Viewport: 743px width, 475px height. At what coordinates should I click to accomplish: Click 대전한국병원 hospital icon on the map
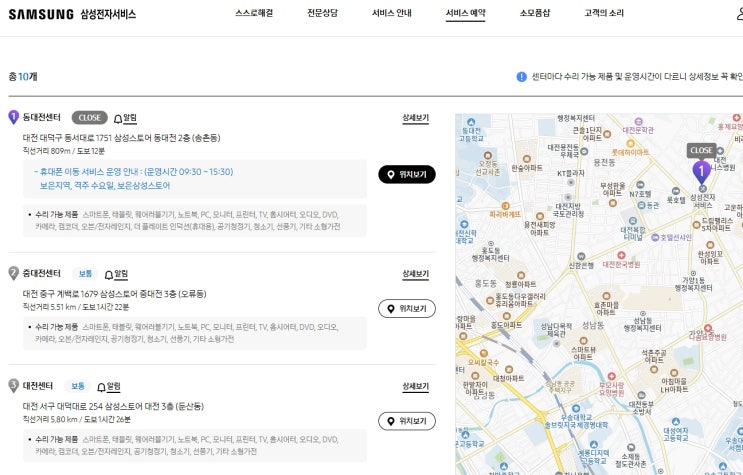pos(621,256)
